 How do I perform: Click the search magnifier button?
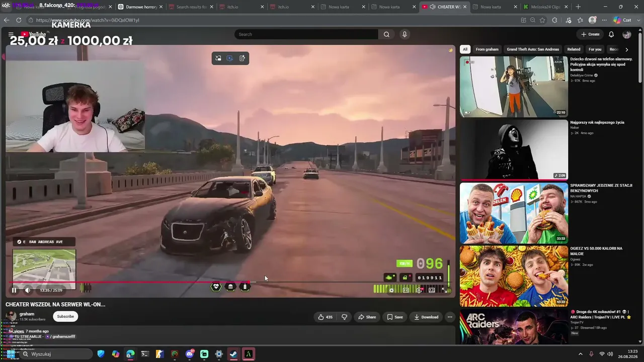pyautogui.click(x=386, y=34)
